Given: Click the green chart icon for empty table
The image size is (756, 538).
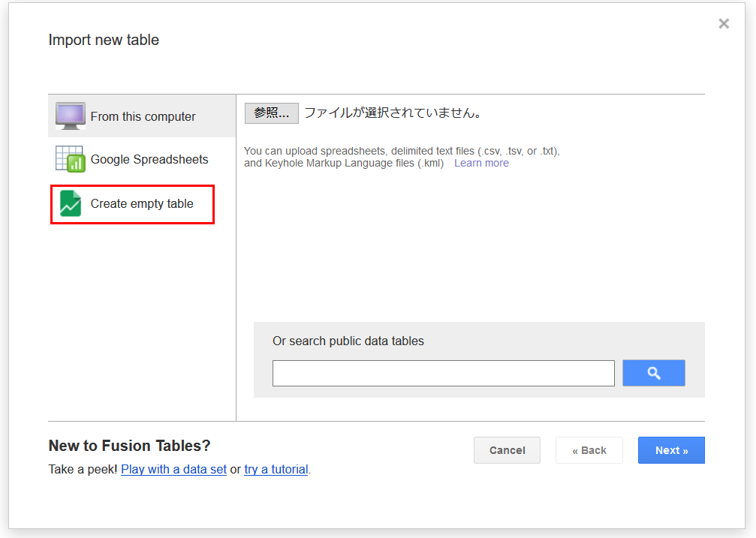Looking at the screenshot, I should (x=71, y=203).
